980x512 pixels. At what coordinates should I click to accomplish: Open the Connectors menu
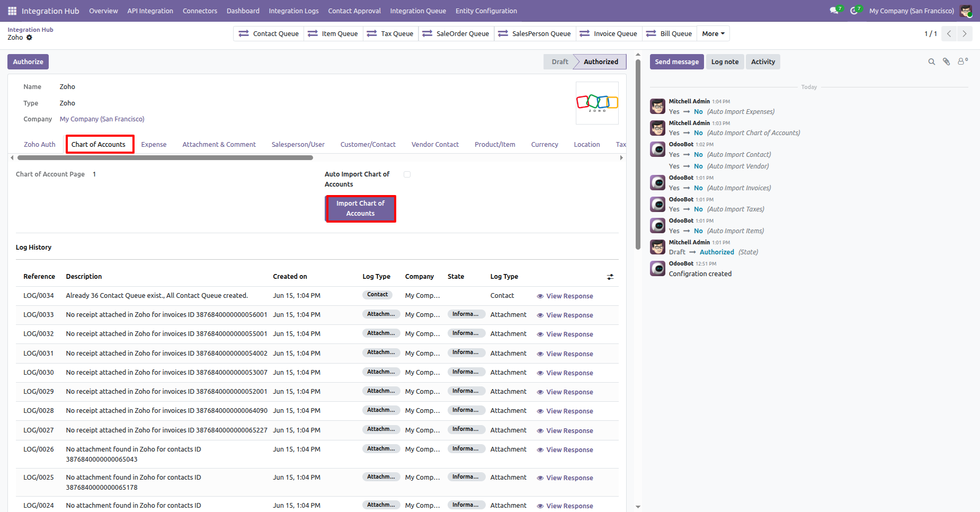pos(200,11)
